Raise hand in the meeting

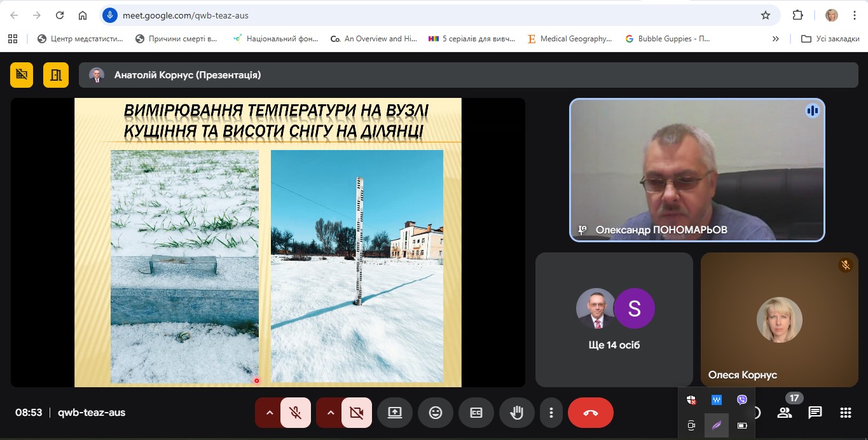pos(517,413)
